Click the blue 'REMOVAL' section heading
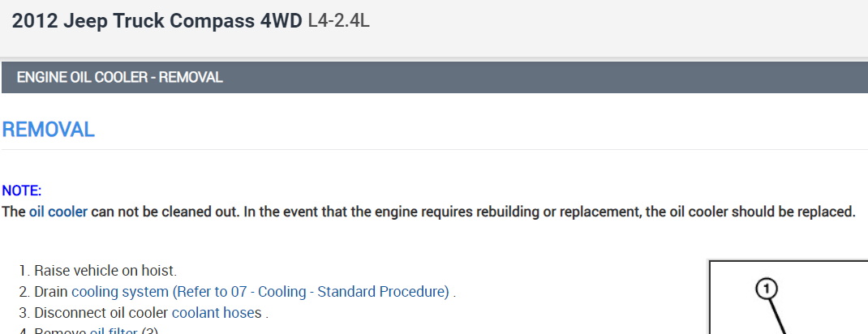The height and width of the screenshot is (334, 868). 49,130
